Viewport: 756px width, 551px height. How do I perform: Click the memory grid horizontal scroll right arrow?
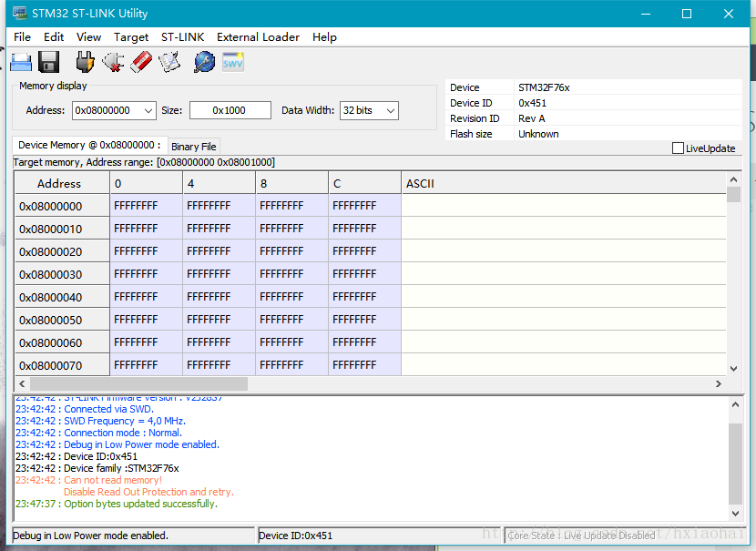(x=719, y=383)
